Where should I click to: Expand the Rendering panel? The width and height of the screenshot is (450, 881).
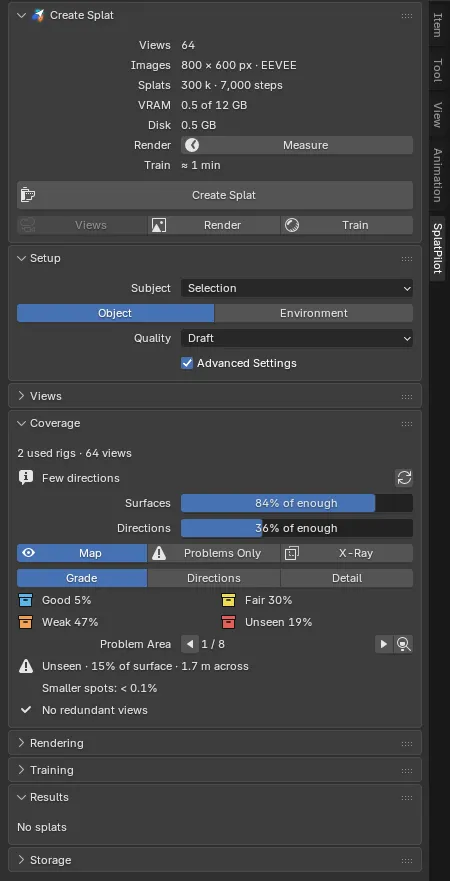[x=21, y=743]
